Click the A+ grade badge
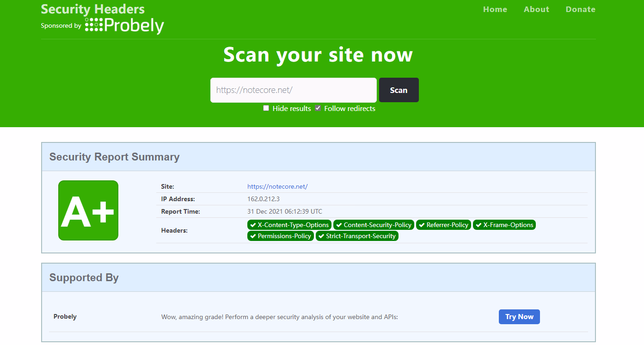Screen dimensions: 644x345 click(x=88, y=210)
